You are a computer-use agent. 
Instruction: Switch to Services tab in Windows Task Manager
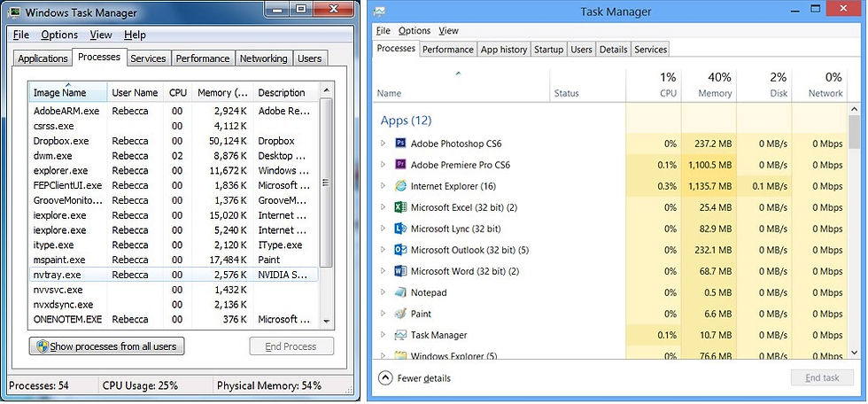(148, 58)
